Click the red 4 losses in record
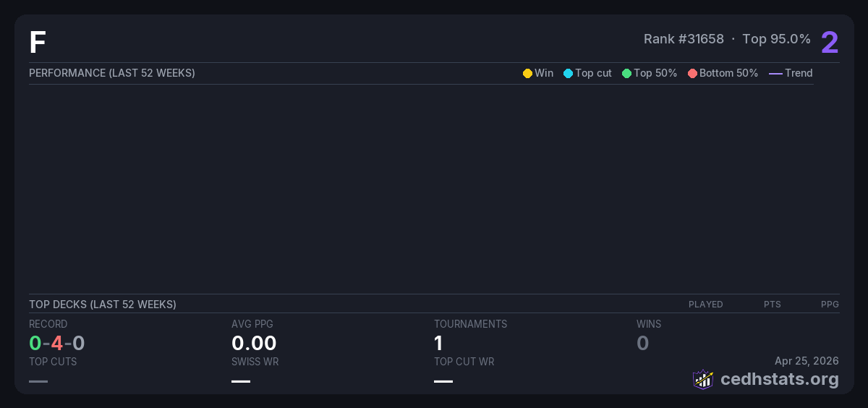Viewport: 868px width, 408px height. (x=56, y=343)
